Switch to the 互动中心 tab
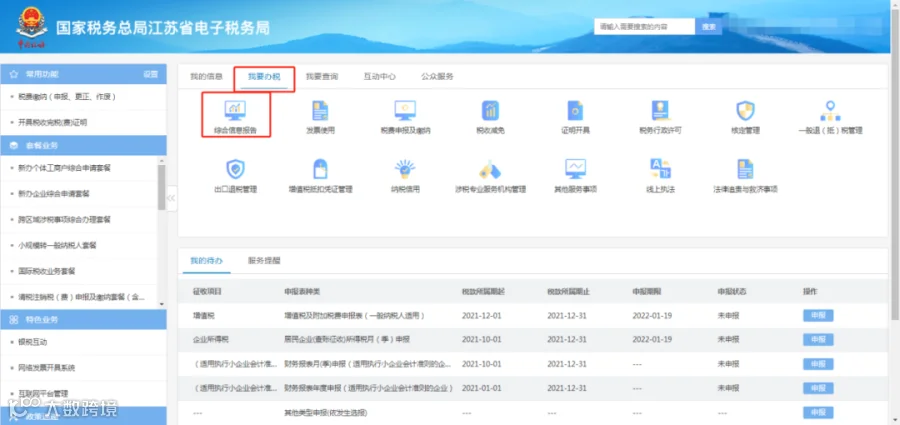 (379, 77)
